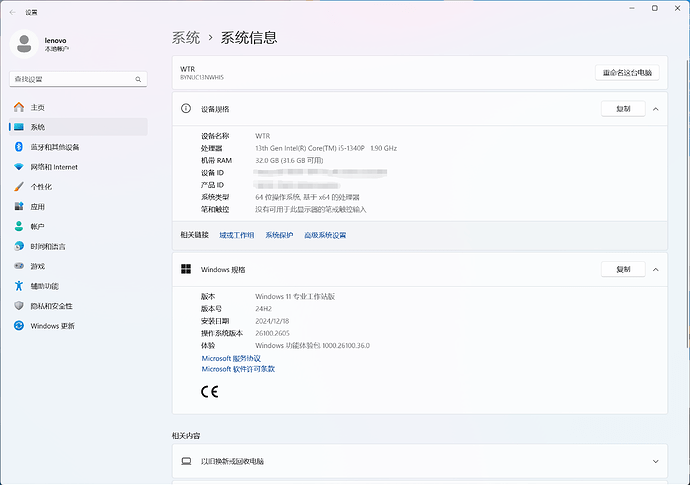Select the 时间和语言 globe clock icon

[x=18, y=247]
